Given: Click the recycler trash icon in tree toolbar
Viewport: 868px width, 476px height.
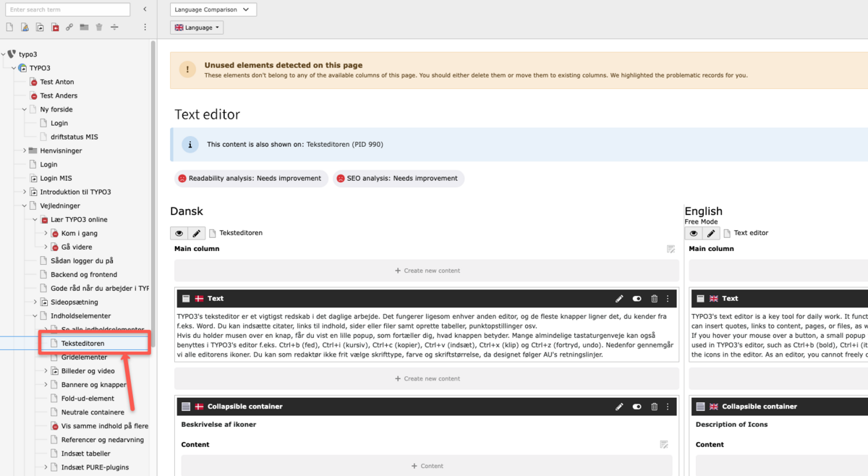Looking at the screenshot, I should pos(99,27).
